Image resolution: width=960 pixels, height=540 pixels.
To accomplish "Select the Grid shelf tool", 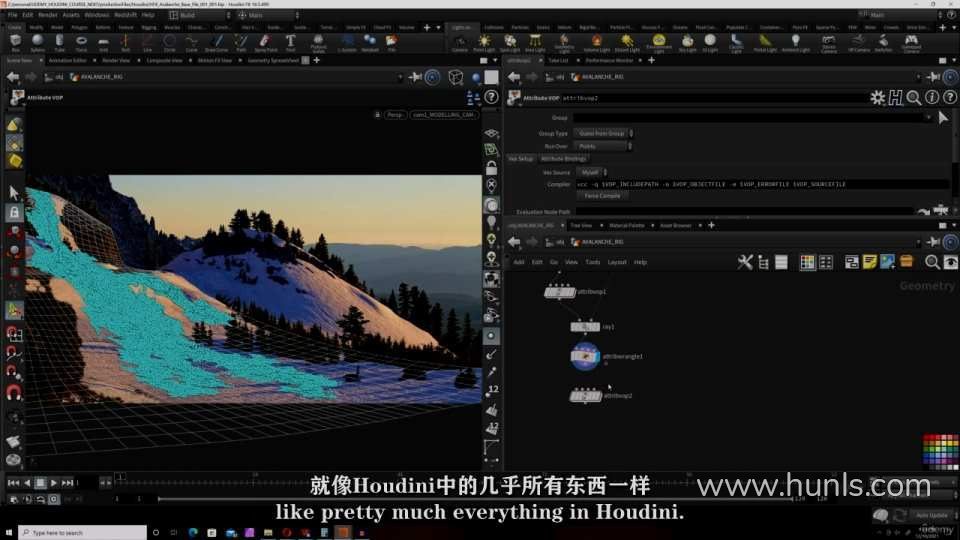I will click(x=103, y=42).
